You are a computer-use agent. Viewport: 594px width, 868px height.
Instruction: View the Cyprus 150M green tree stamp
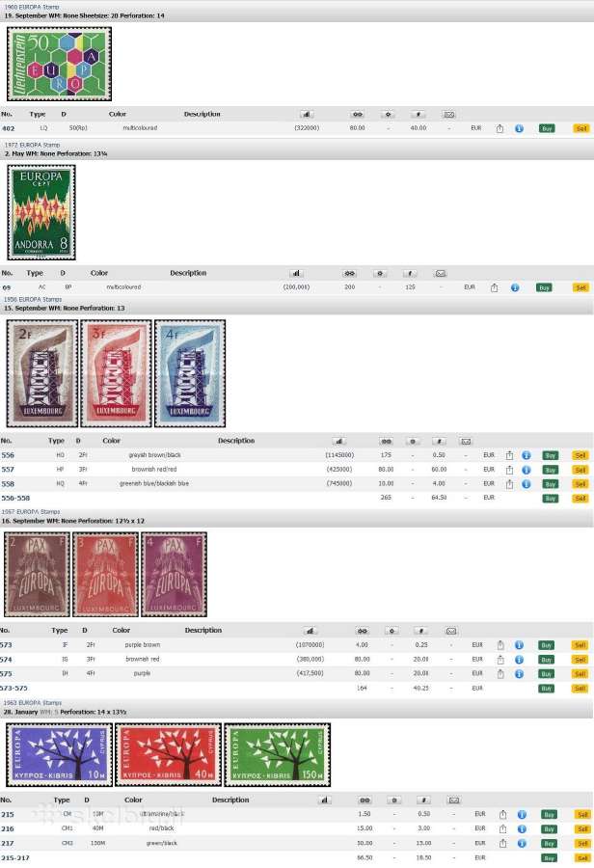click(278, 754)
